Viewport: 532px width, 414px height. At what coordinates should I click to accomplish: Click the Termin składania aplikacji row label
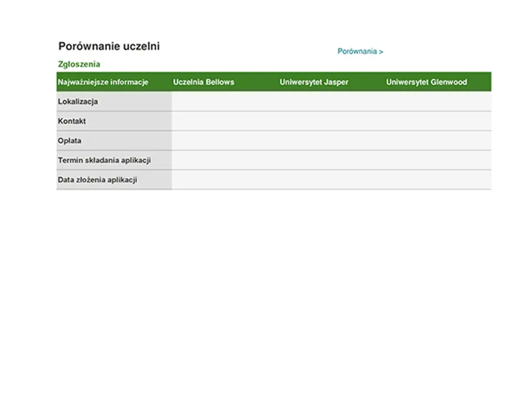click(104, 160)
